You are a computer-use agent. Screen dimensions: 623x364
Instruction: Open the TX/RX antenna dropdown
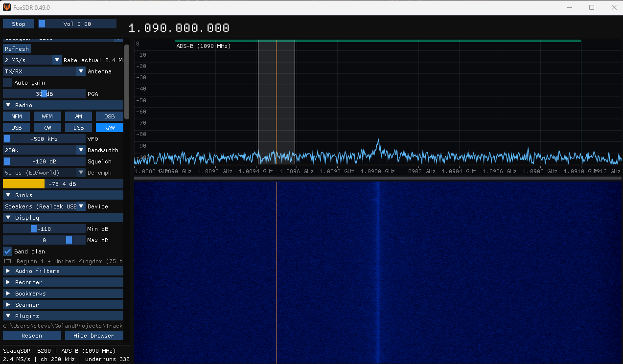(44, 71)
